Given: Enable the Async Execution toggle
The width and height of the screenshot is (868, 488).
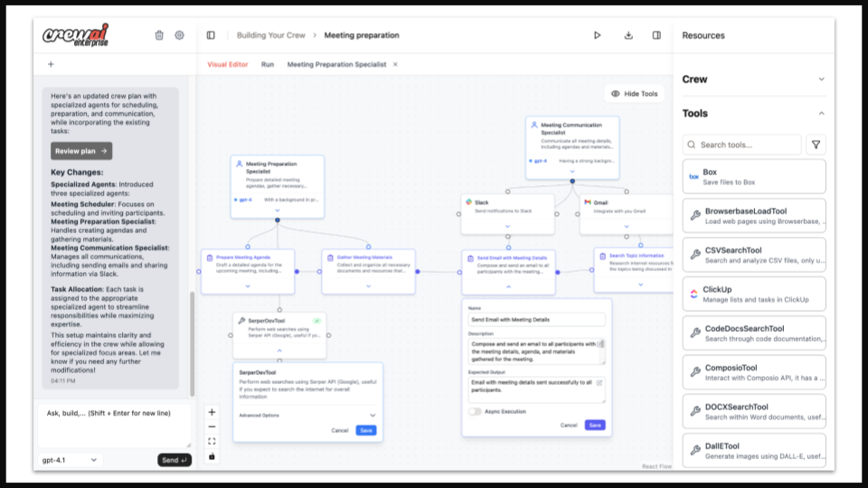Looking at the screenshot, I should click(x=475, y=411).
